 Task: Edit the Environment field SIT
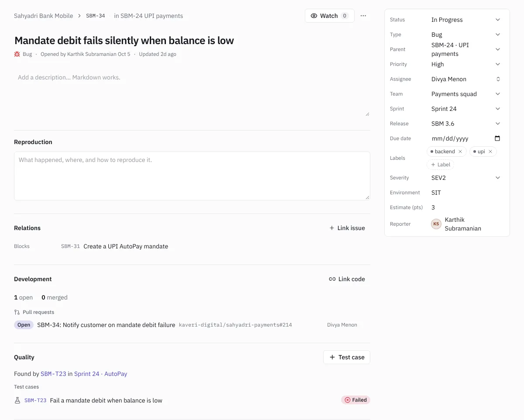466,193
